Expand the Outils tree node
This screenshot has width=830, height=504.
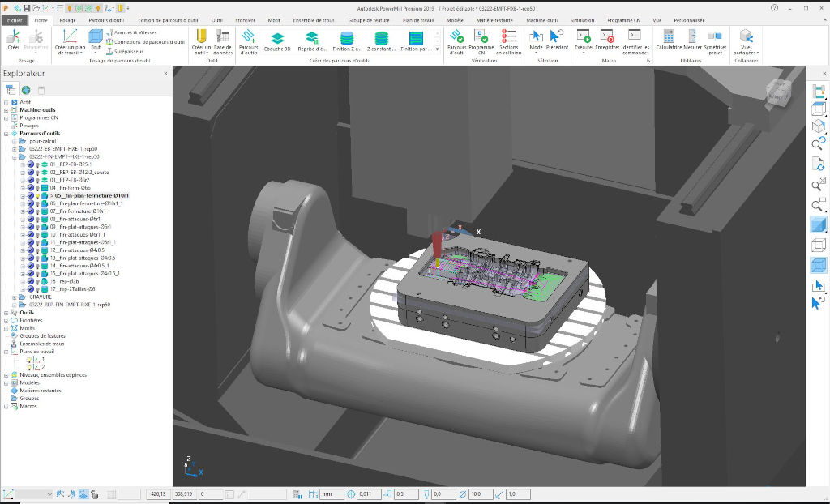tap(6, 313)
